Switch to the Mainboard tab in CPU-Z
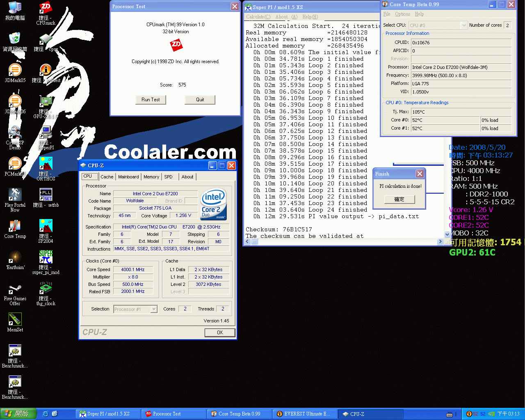 pos(128,177)
